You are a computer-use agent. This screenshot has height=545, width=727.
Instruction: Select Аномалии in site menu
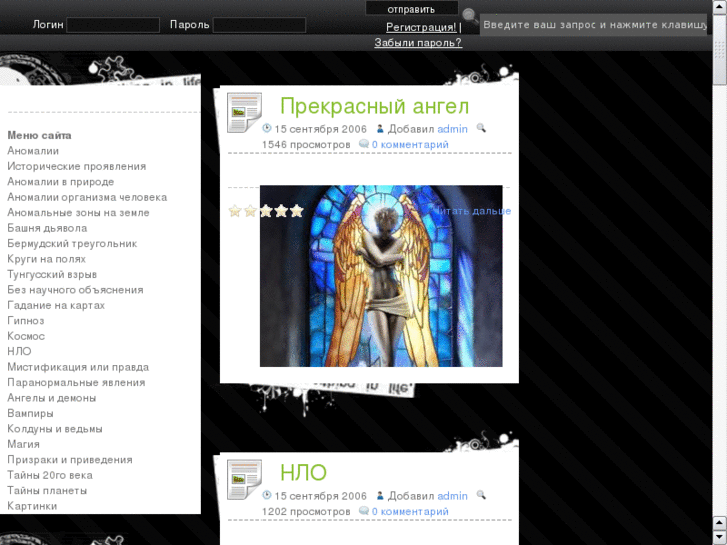click(33, 151)
